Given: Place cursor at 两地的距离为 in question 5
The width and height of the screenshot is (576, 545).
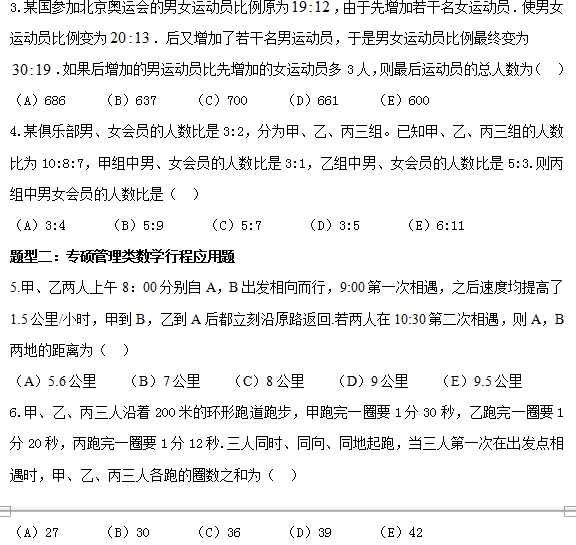Looking at the screenshot, I should [51, 350].
